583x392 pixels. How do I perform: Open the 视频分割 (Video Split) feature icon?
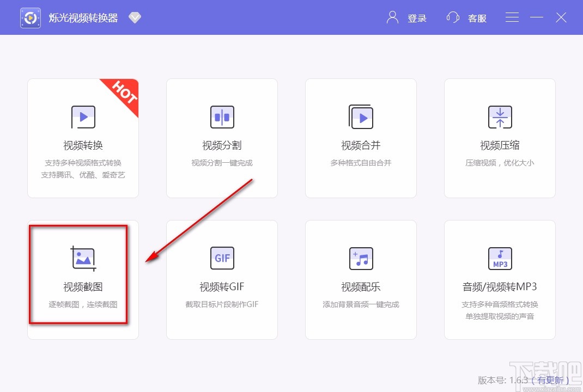click(x=222, y=117)
